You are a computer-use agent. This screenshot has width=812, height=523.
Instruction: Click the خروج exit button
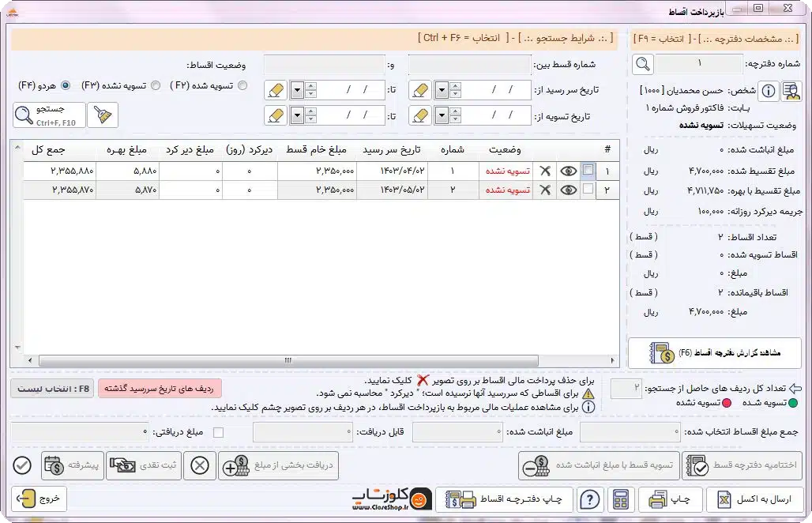[39, 499]
